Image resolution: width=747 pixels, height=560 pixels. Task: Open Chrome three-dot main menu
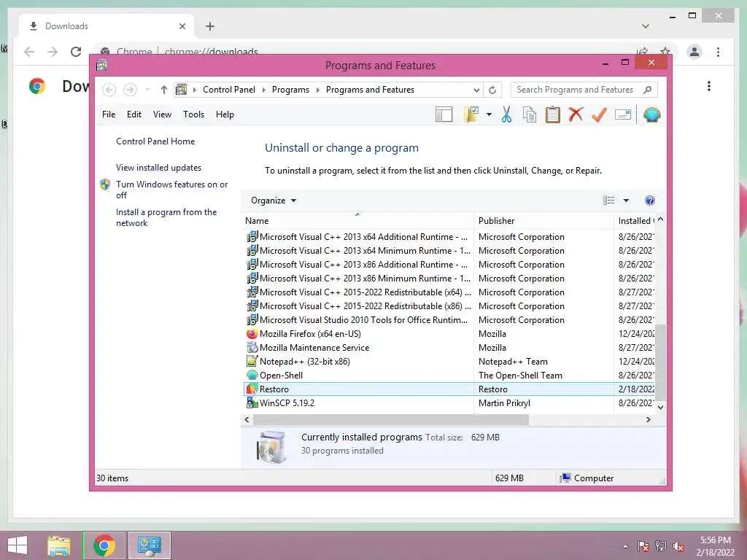click(x=718, y=52)
